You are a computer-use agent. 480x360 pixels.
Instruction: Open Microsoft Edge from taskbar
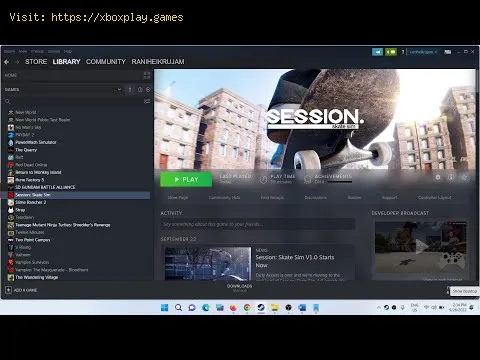[206, 307]
